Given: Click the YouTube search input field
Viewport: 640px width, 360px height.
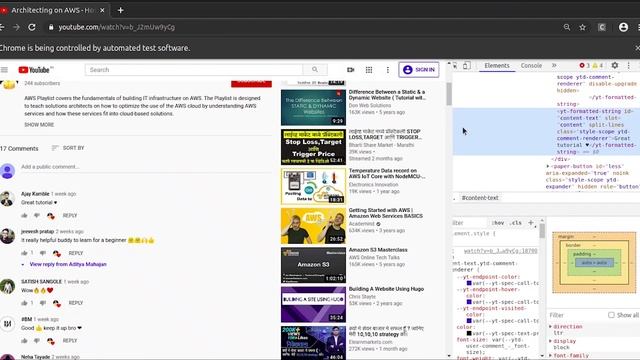Looking at the screenshot, I should pyautogui.click(x=194, y=70).
